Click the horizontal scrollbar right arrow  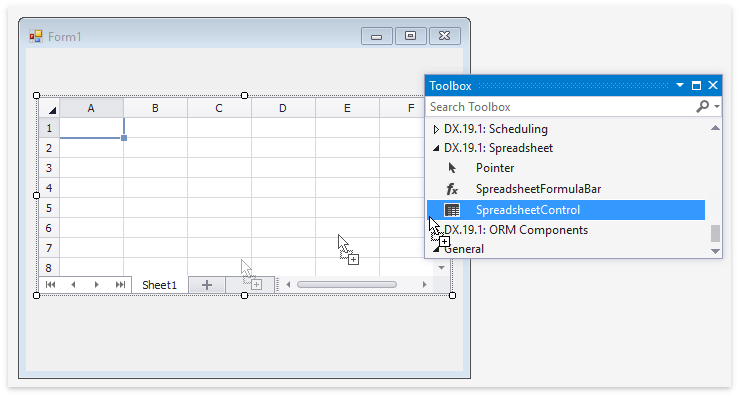[x=424, y=284]
